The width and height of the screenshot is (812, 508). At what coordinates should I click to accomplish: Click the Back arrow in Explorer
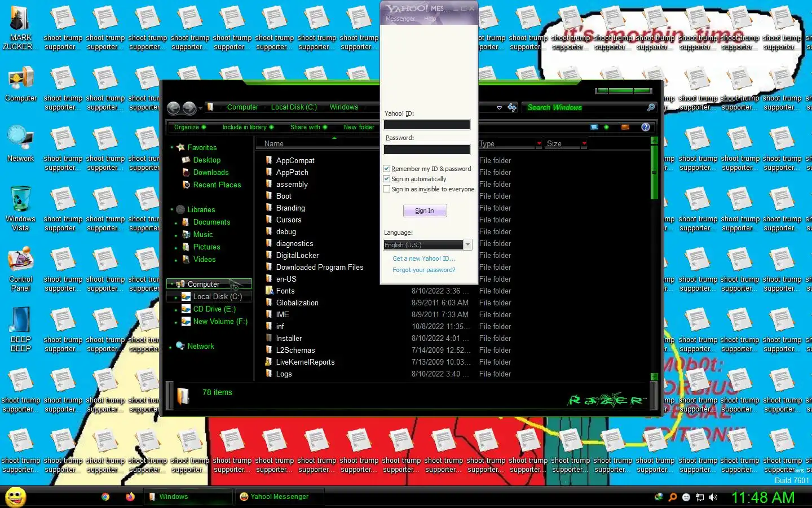tap(173, 108)
